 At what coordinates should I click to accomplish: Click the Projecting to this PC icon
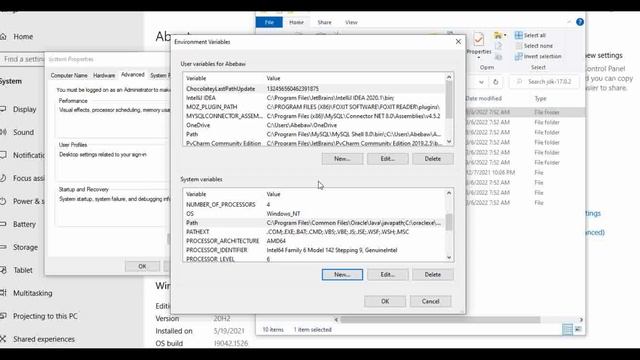(x=3, y=316)
